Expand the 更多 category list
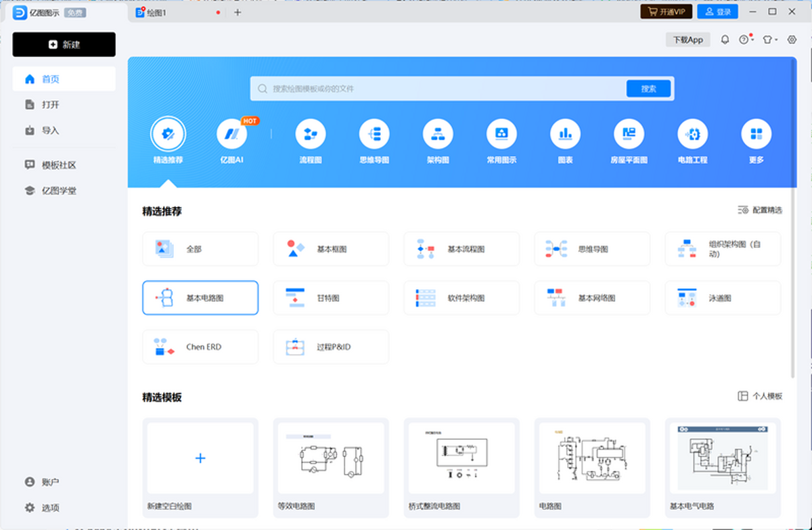 pyautogui.click(x=756, y=135)
